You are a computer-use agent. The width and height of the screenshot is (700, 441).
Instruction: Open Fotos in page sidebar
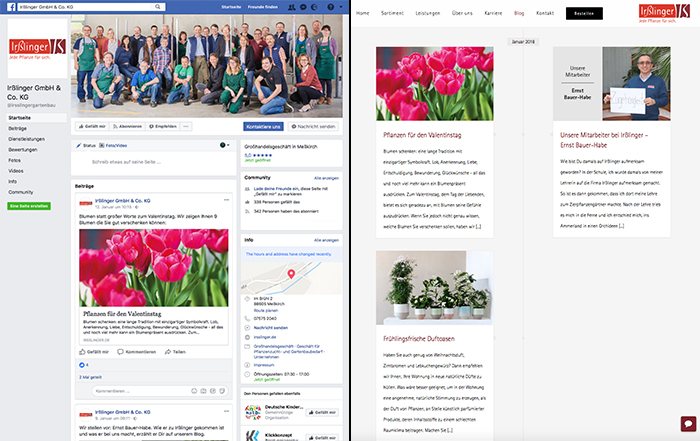point(15,160)
